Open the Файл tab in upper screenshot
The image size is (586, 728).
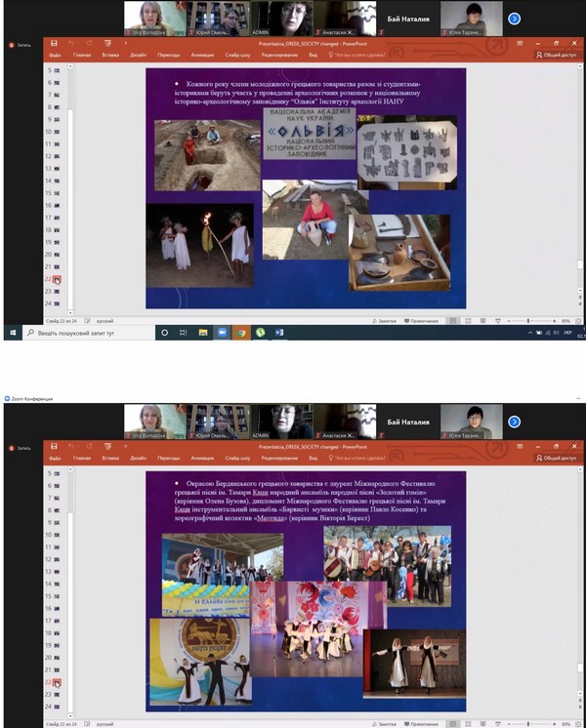(55, 55)
